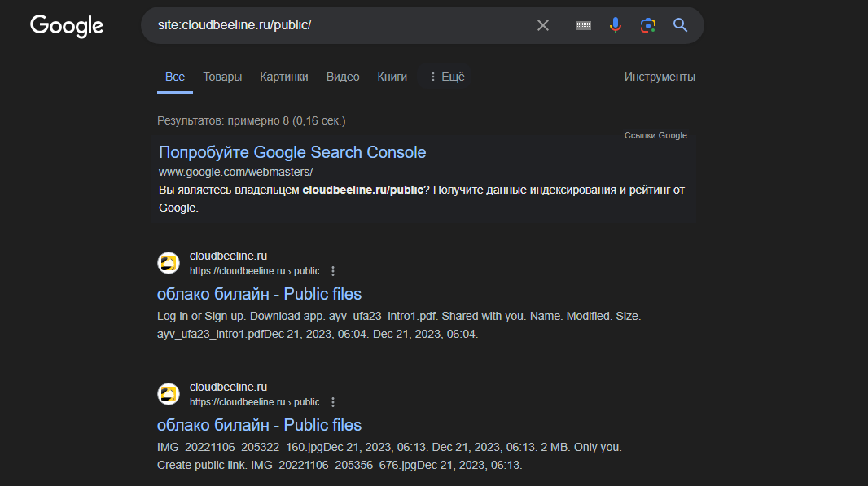Click the cloudbeeline.ru site name of the IMG_20221106 result
The width and height of the screenshot is (868, 486).
coord(228,387)
